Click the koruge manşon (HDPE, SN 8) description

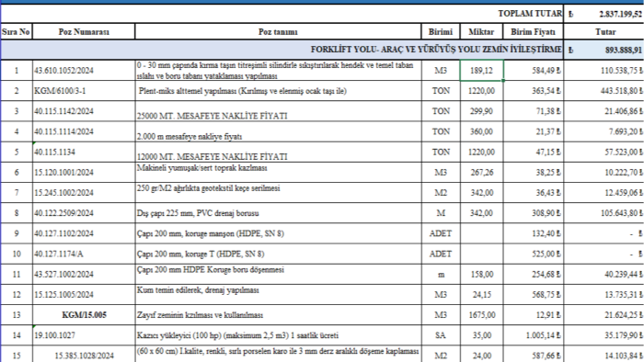click(x=278, y=233)
